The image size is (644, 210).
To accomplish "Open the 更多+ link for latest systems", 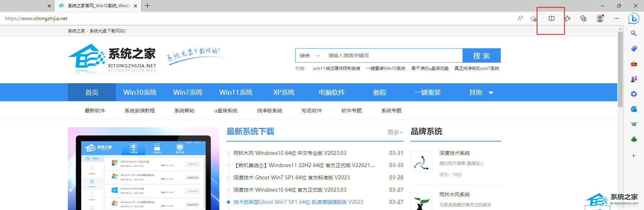I will coord(395,132).
